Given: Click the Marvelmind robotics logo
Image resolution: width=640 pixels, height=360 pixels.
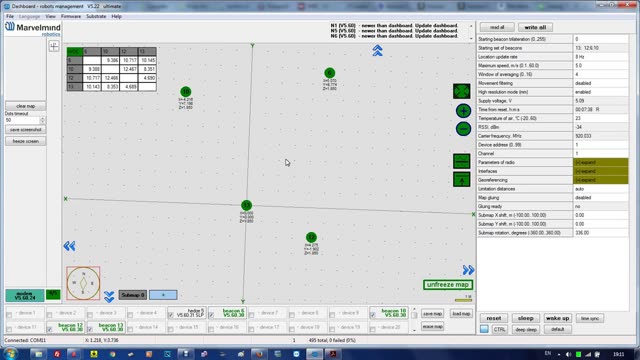Looking at the screenshot, I should 33,29.
